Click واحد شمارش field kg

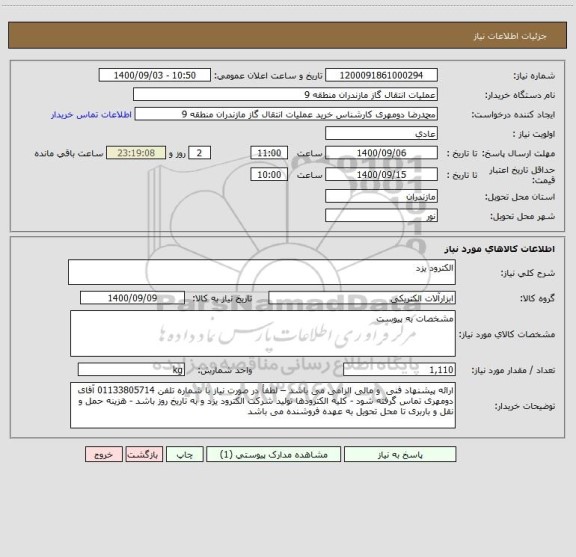tap(131, 369)
